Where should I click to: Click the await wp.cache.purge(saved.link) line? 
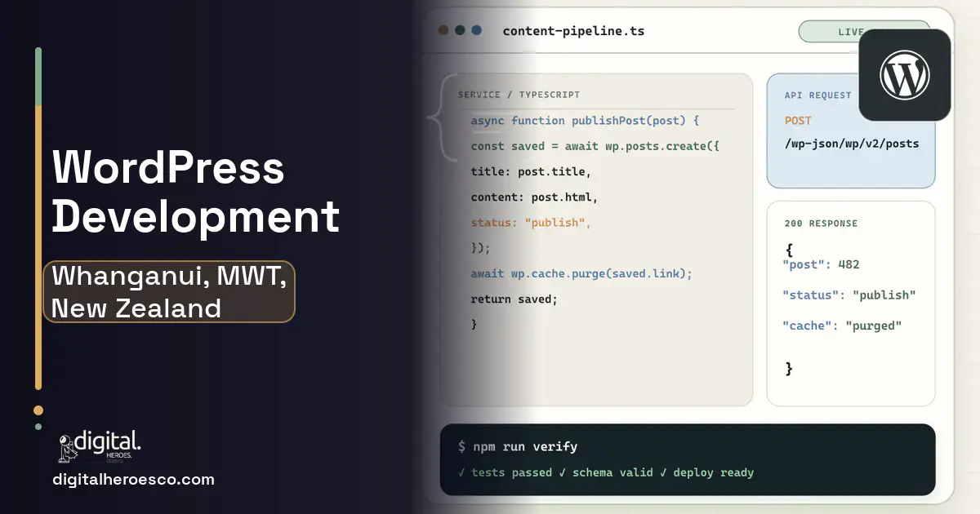click(x=581, y=274)
